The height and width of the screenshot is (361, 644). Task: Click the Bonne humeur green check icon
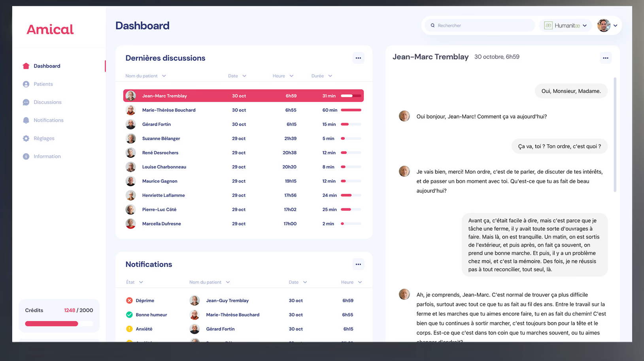[x=129, y=314]
